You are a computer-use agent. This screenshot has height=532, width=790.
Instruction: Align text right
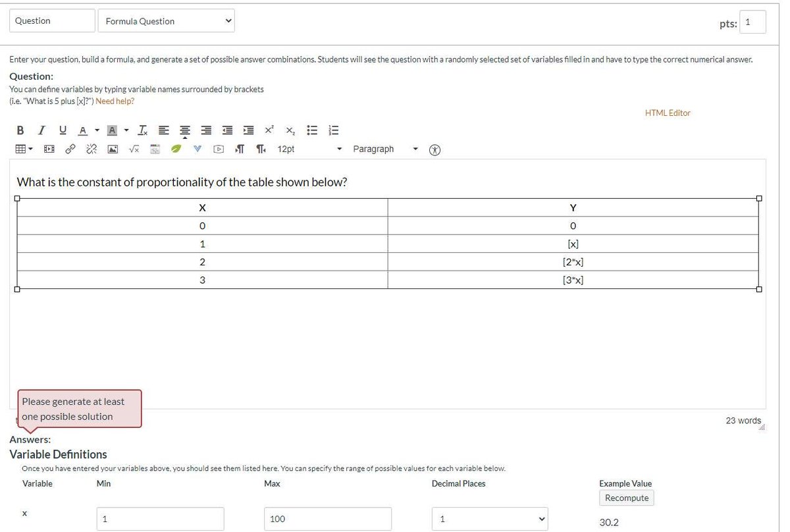pyautogui.click(x=206, y=130)
